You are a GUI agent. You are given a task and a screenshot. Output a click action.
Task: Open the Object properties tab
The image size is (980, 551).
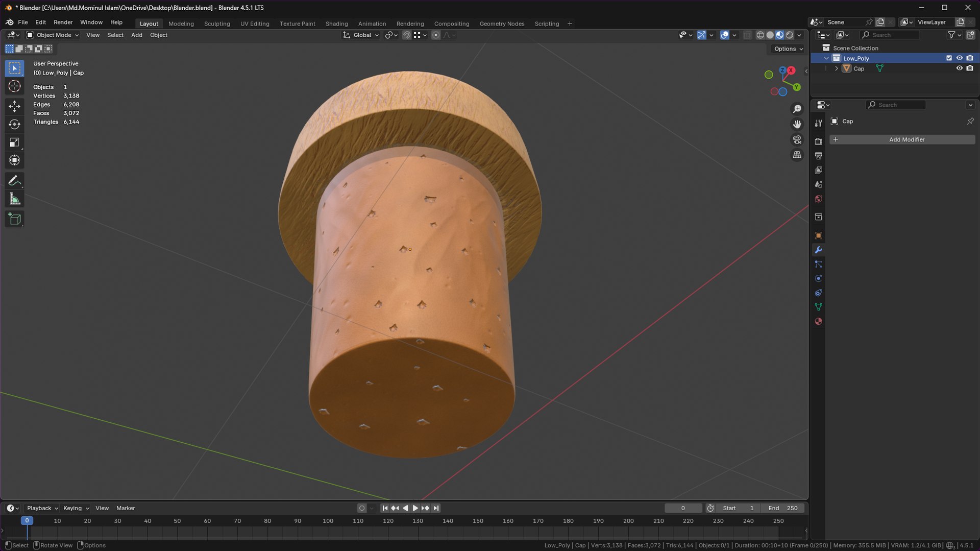pyautogui.click(x=818, y=235)
